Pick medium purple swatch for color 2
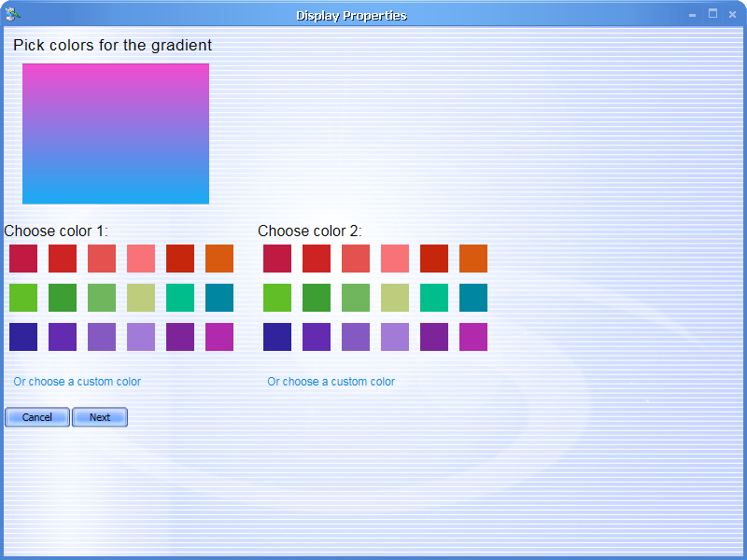This screenshot has width=747, height=560. pos(356,337)
